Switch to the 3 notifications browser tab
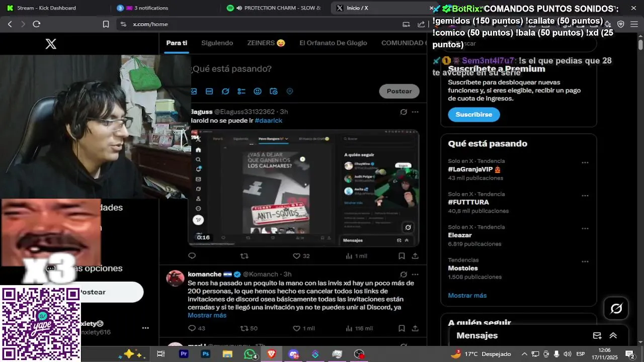This screenshot has height=362, width=644. (165, 8)
